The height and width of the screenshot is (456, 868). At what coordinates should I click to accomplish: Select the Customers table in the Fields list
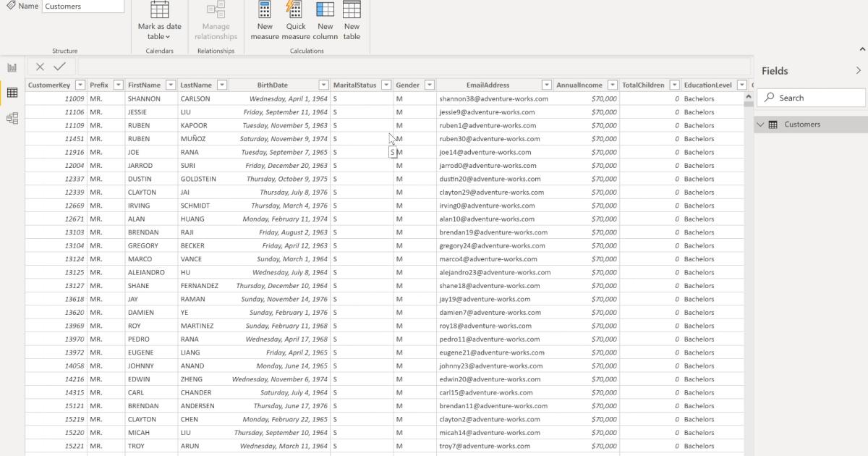point(803,124)
